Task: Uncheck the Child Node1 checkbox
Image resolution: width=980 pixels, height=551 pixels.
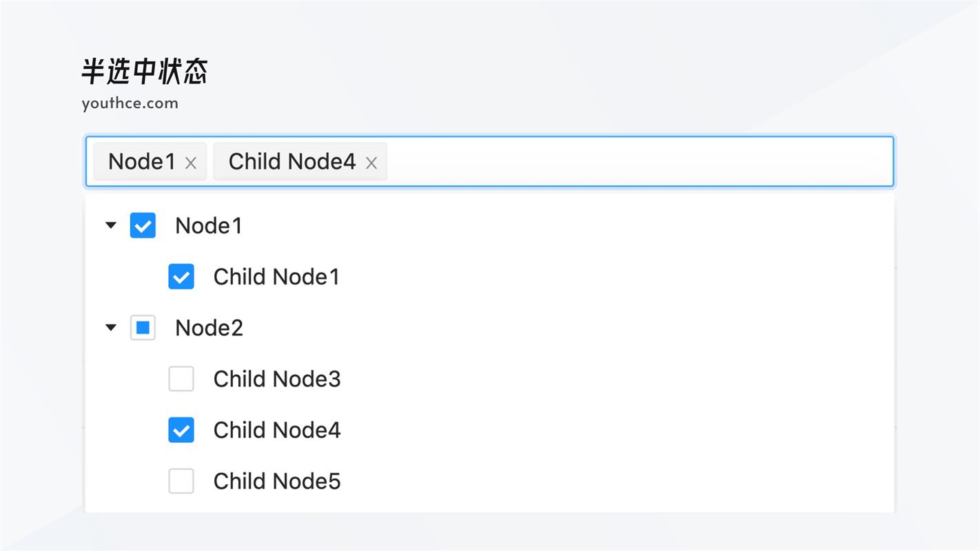Action: tap(181, 277)
